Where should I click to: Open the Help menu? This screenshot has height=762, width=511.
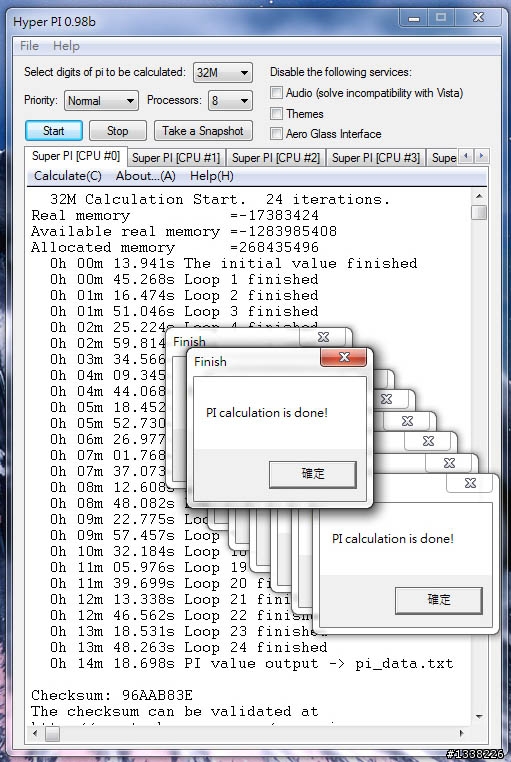[66, 46]
